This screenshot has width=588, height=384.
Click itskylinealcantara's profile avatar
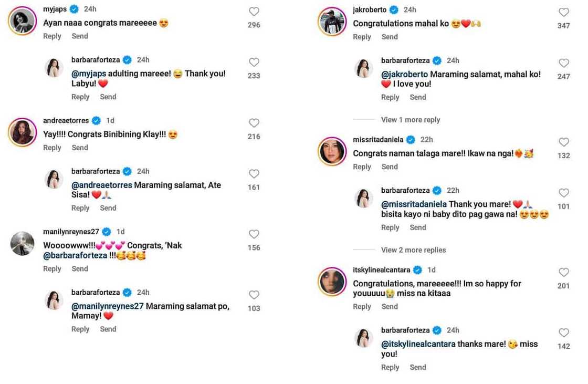332,282
